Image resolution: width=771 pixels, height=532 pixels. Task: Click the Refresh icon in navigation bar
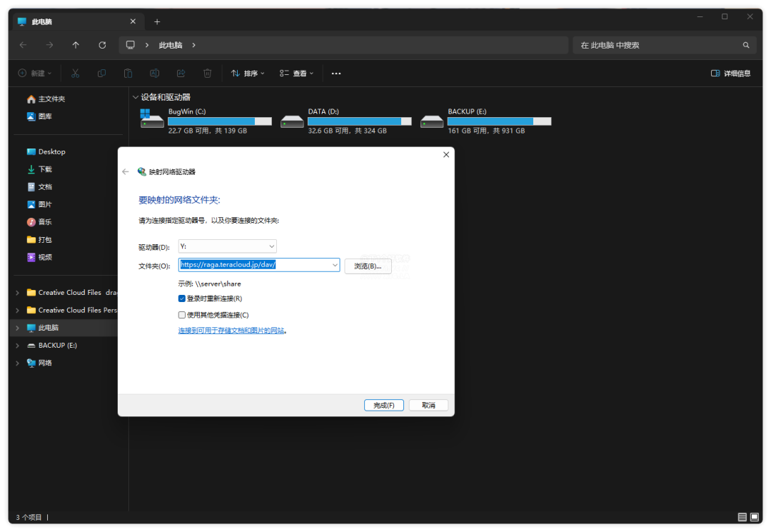[x=102, y=45]
